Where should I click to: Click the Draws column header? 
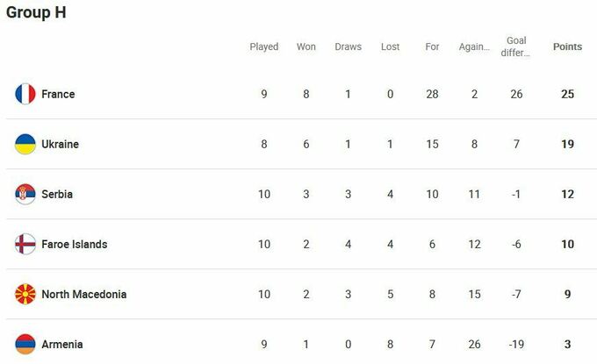348,46
